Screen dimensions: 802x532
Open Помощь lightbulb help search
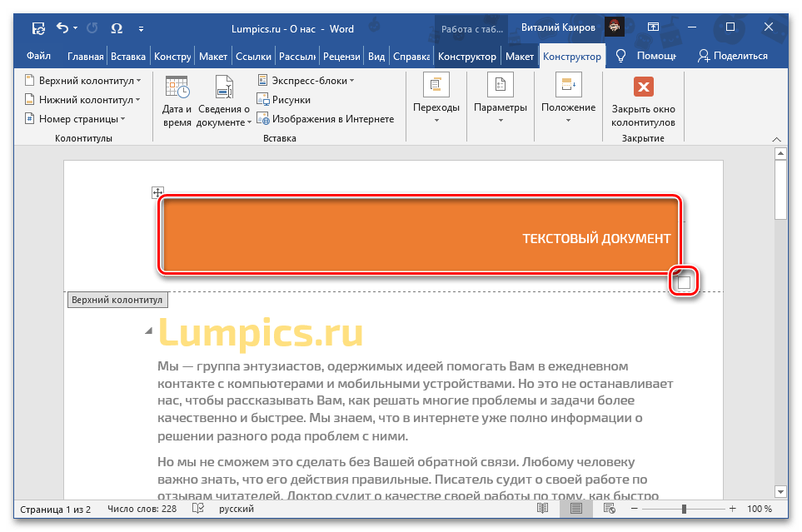pos(646,56)
